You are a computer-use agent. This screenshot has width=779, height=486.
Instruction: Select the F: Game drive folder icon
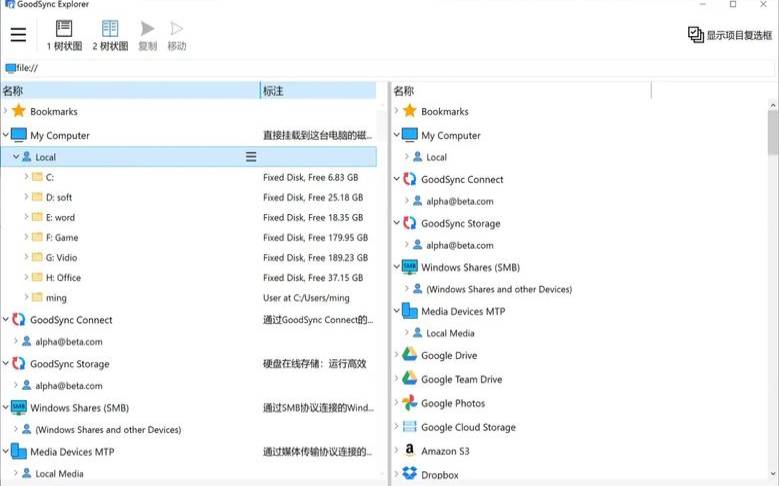[37, 237]
